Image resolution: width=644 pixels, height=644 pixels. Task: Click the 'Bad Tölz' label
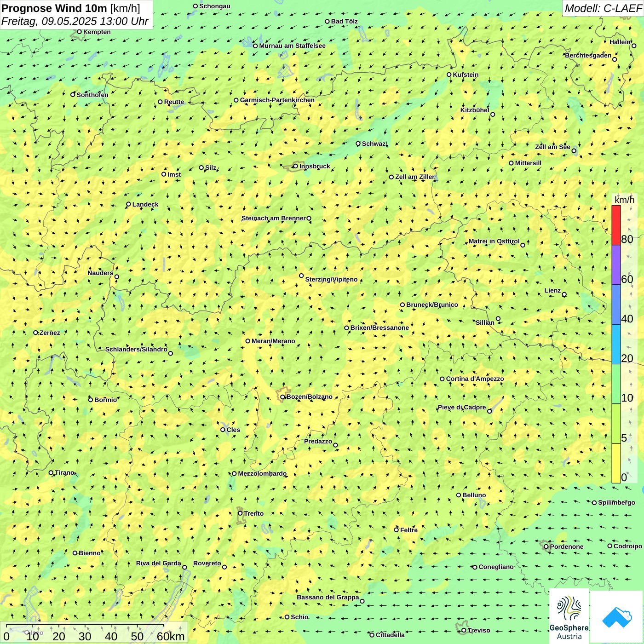(x=345, y=21)
